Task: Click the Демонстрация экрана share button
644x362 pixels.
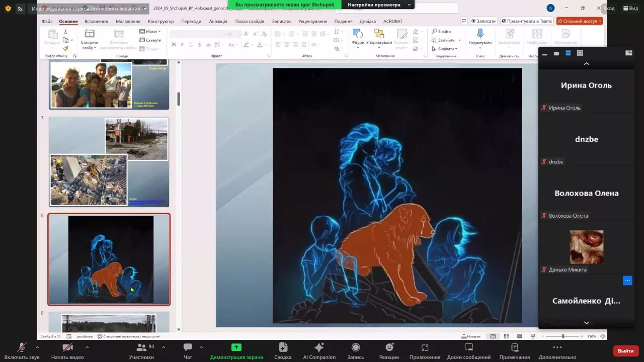Action: coord(236,351)
